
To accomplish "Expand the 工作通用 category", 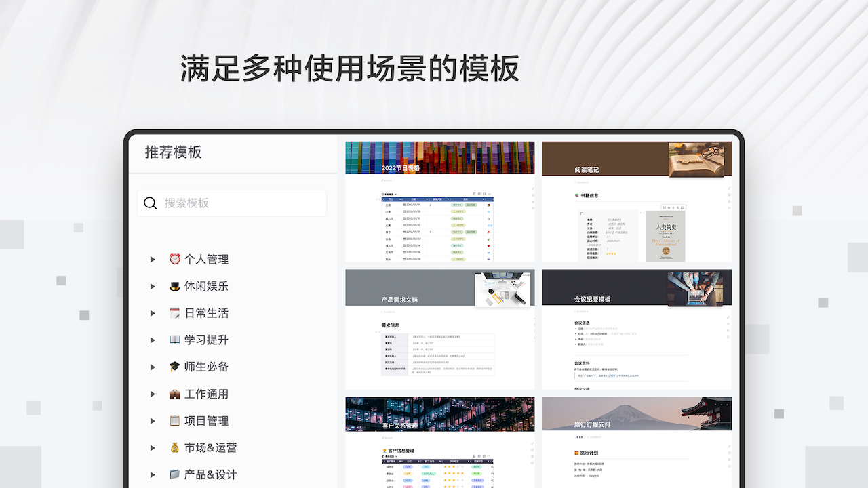I will 152,394.
